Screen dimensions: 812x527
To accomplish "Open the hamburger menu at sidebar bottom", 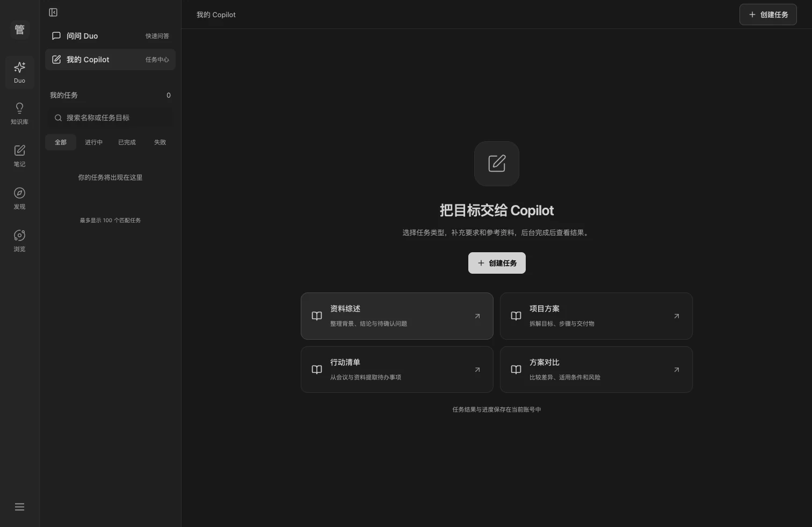I will point(19,507).
